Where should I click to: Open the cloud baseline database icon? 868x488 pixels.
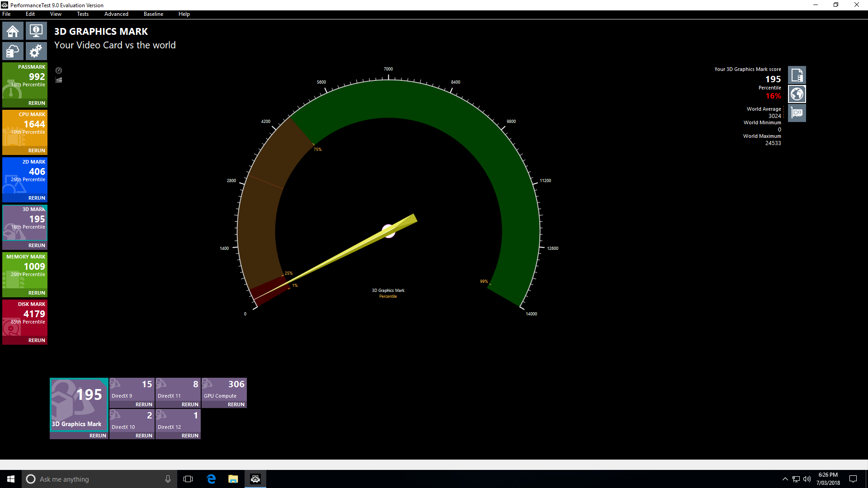(x=13, y=51)
